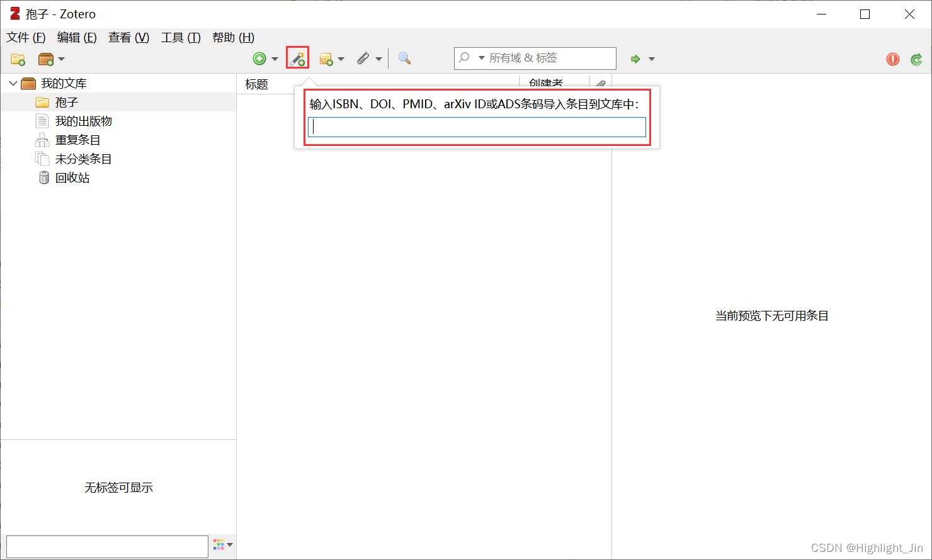Click the attachment column header icon
The width and height of the screenshot is (932, 560).
click(x=600, y=84)
